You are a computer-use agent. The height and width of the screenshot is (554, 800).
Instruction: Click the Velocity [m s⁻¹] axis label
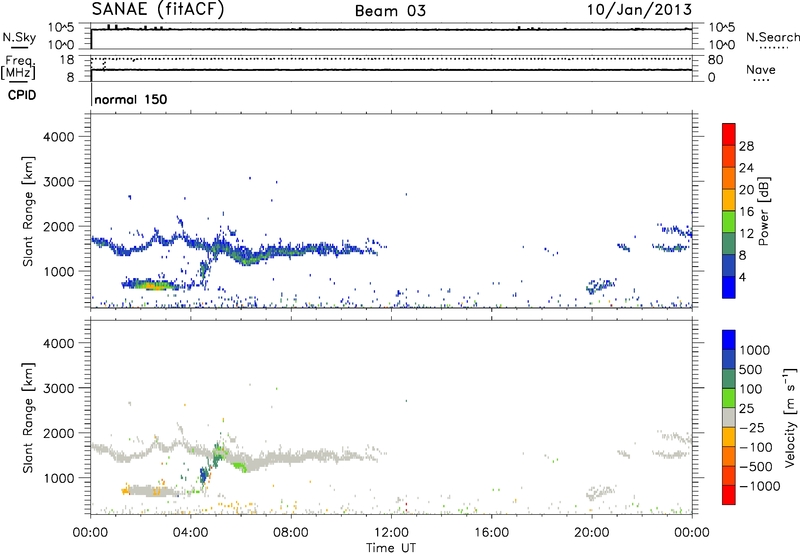(x=790, y=417)
